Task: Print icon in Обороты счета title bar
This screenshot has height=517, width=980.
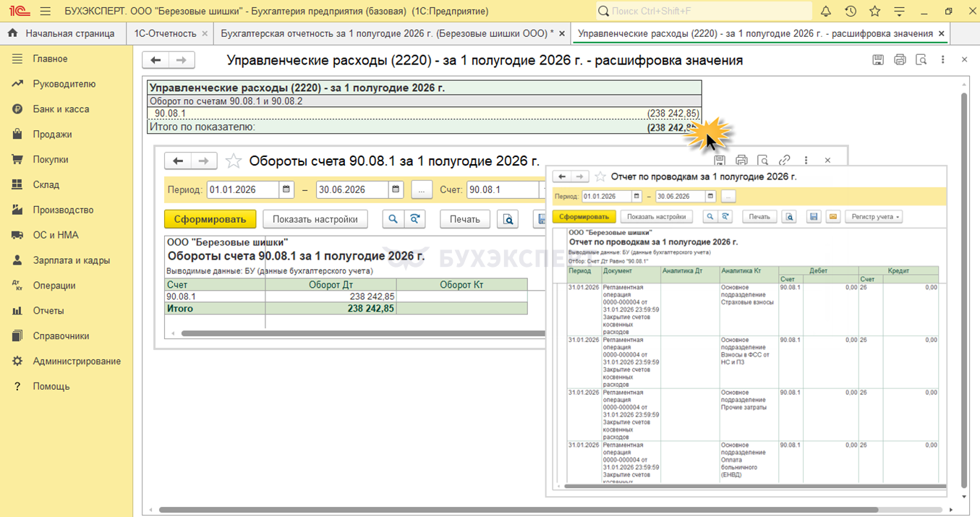Action: [741, 161]
